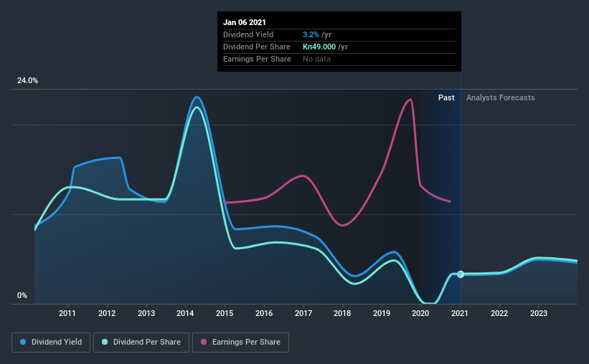Click the earnings per share peak near 2020
Screen dimensions: 589x364
[410, 100]
